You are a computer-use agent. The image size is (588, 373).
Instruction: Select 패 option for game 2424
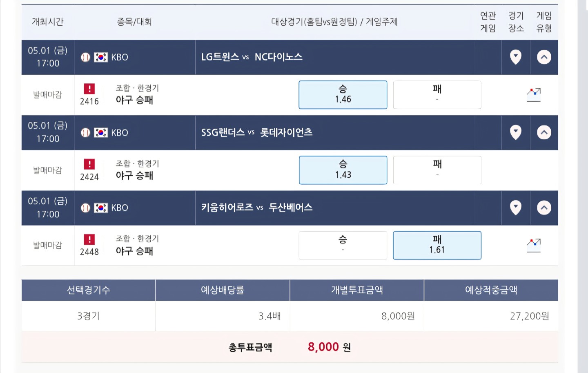click(437, 170)
